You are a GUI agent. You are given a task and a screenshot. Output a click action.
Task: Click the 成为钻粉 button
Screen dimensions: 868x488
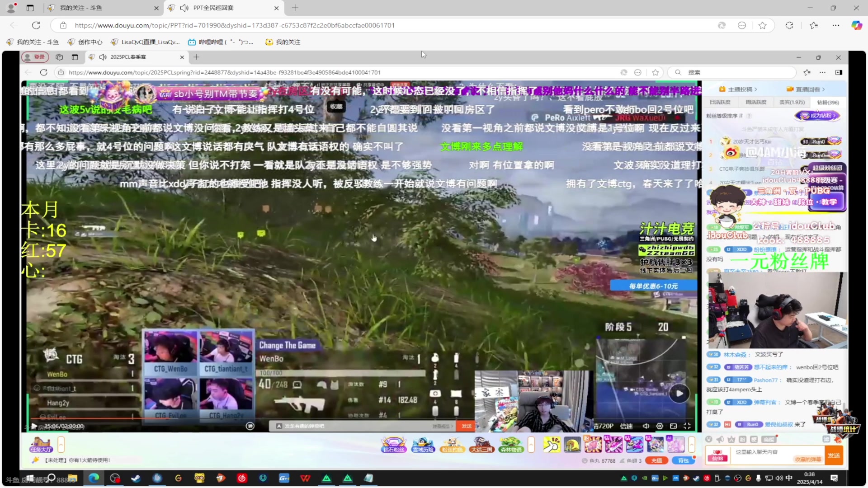click(817, 116)
